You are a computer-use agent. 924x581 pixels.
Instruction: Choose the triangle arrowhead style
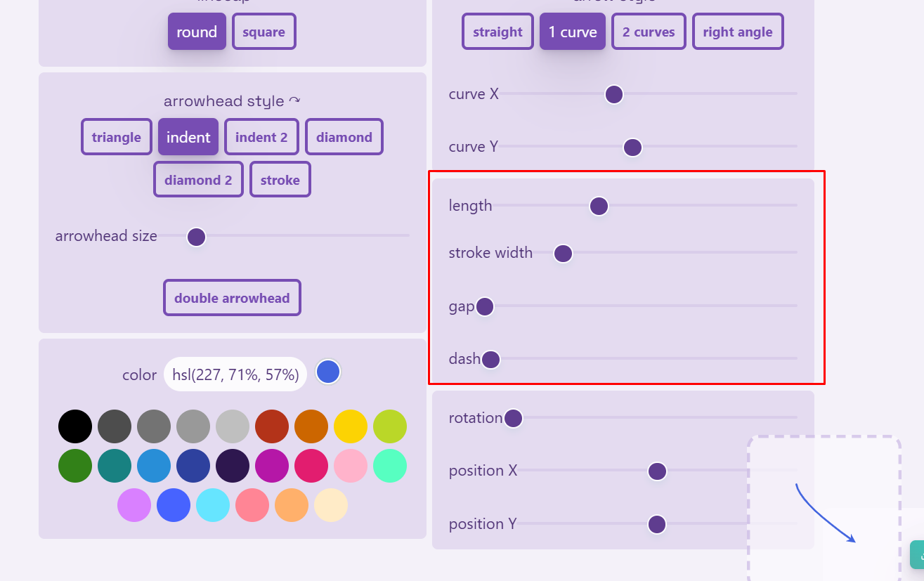pos(117,137)
